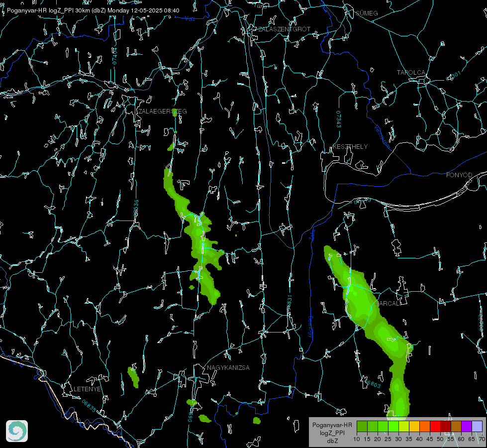Image resolution: width=487 pixels, height=448 pixels.
Task: Click the MARCALI town label
Action: (388, 304)
